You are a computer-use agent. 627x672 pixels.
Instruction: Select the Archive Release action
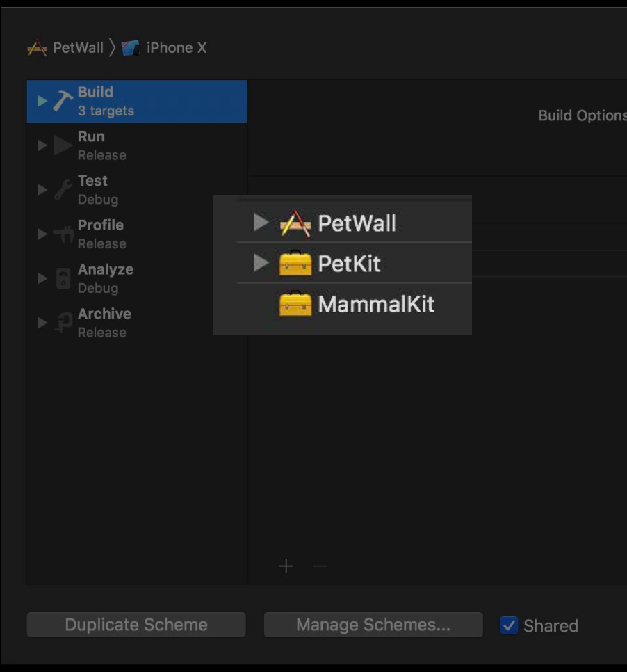pos(137,323)
